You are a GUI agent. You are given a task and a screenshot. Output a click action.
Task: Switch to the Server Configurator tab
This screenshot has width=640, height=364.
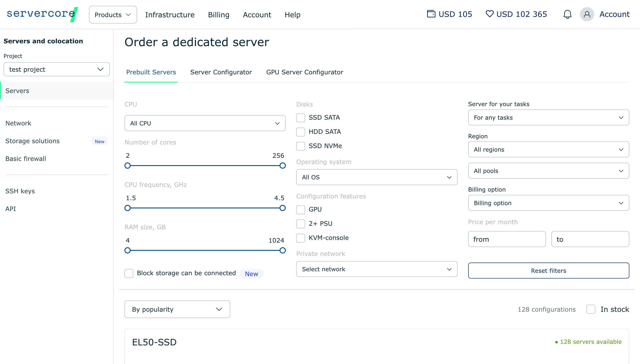221,72
